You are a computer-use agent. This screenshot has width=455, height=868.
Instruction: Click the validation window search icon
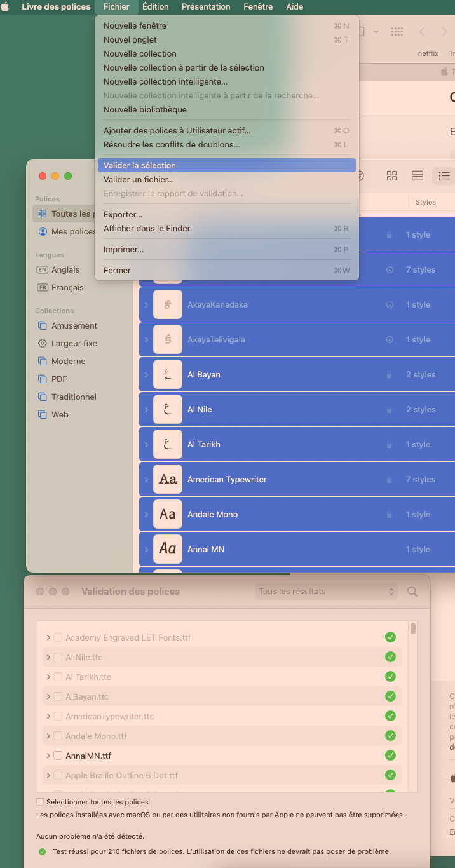tap(412, 592)
